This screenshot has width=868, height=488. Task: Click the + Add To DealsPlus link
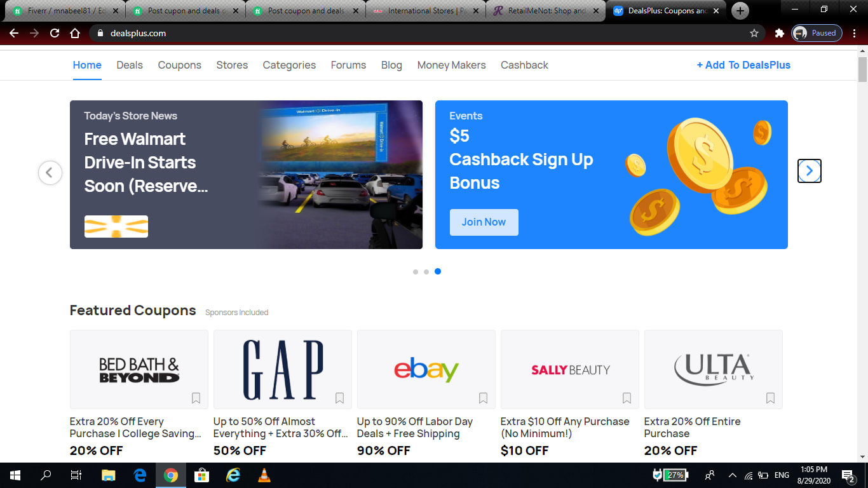coord(743,65)
